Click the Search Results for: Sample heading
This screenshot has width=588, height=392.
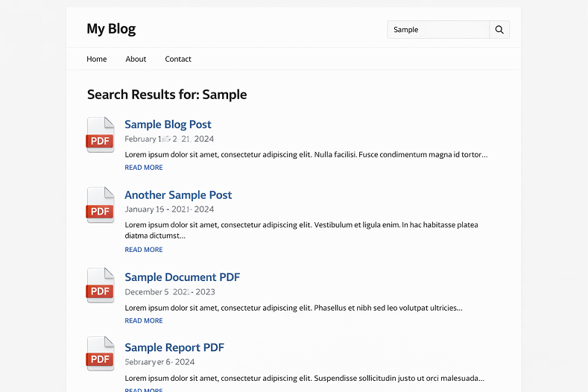pos(167,95)
